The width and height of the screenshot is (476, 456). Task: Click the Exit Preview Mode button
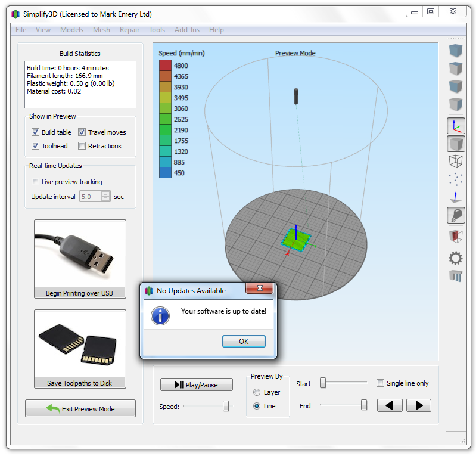(x=80, y=409)
